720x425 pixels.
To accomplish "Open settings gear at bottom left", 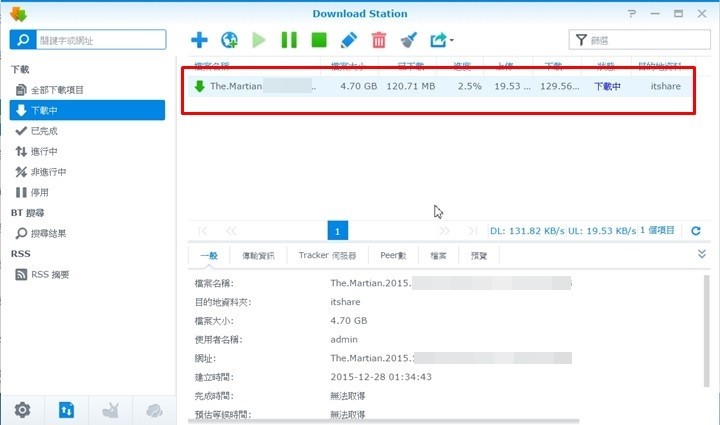I will (22, 410).
